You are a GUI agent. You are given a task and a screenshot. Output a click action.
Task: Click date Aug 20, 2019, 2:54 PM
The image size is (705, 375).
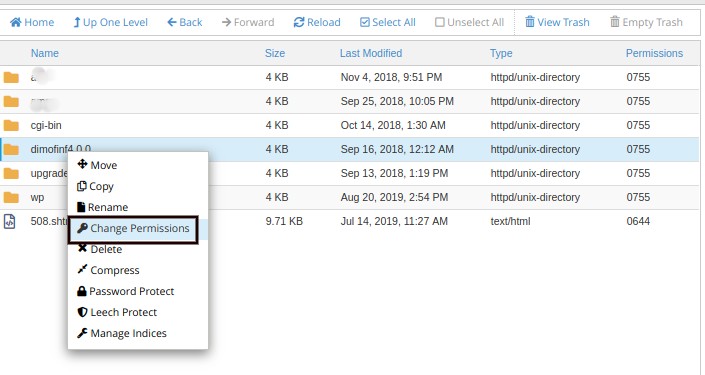click(x=394, y=197)
